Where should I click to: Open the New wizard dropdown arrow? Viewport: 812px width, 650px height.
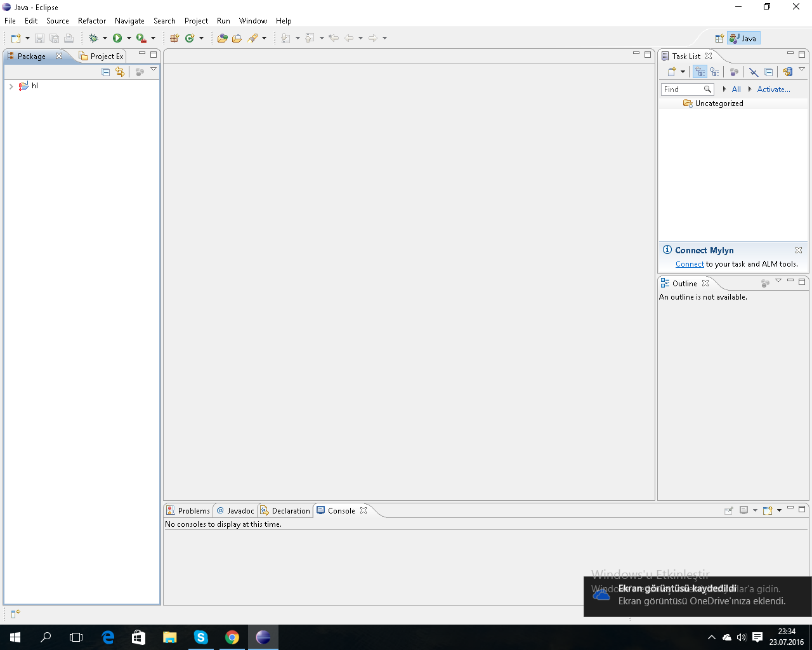pos(27,38)
